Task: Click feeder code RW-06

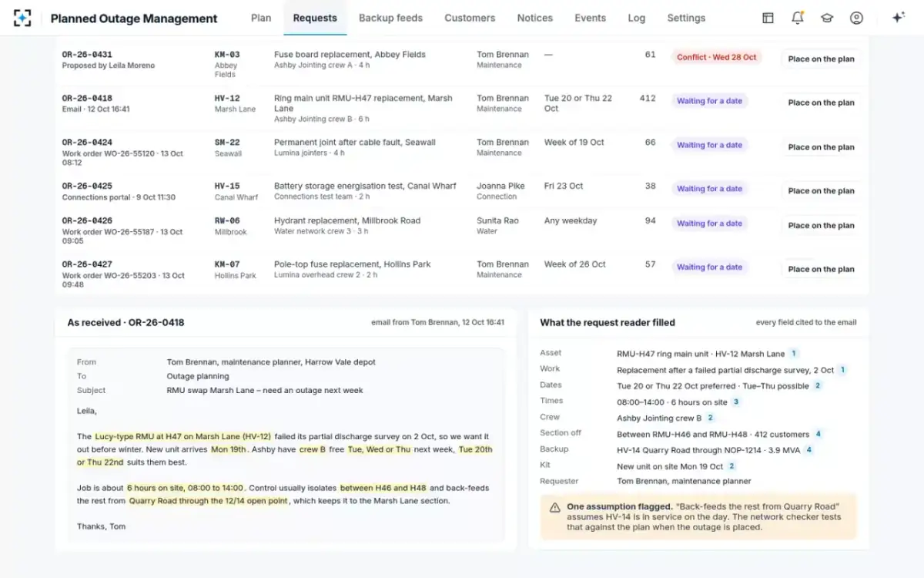Action: [227, 221]
